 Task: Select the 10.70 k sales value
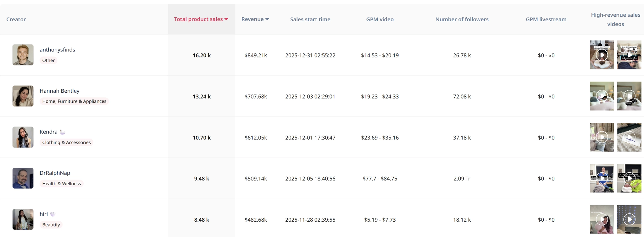coord(202,137)
